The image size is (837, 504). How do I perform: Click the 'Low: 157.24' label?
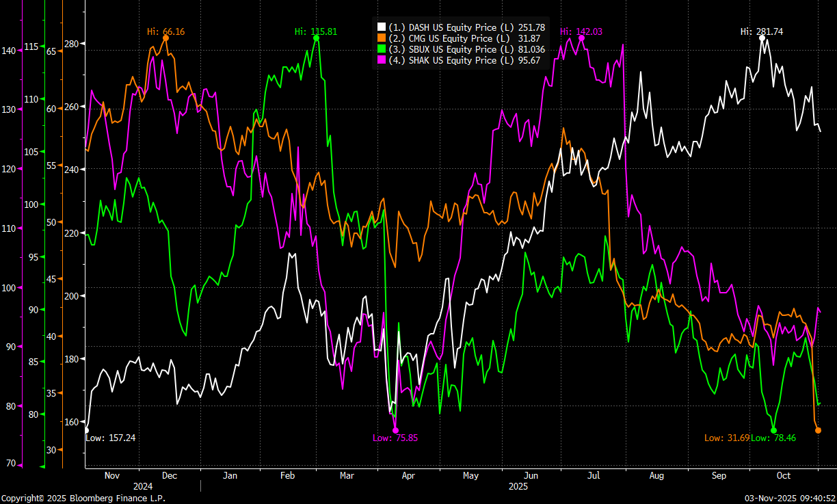pos(111,438)
